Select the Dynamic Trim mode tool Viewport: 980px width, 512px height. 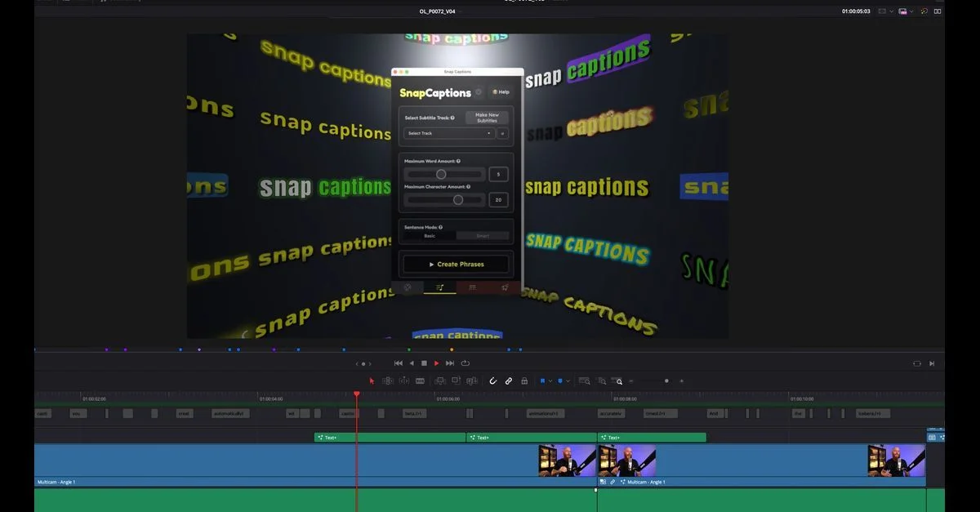(x=404, y=381)
